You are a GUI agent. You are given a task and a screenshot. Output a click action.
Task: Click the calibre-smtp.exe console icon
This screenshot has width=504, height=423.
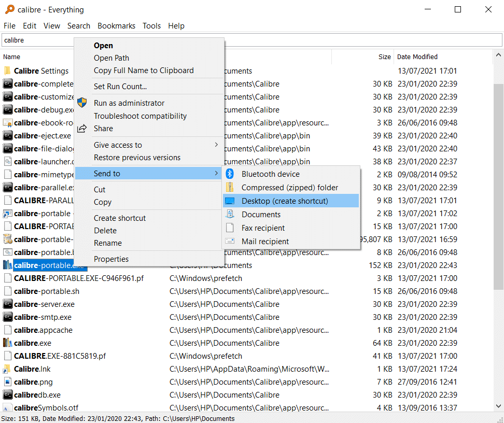click(7, 317)
